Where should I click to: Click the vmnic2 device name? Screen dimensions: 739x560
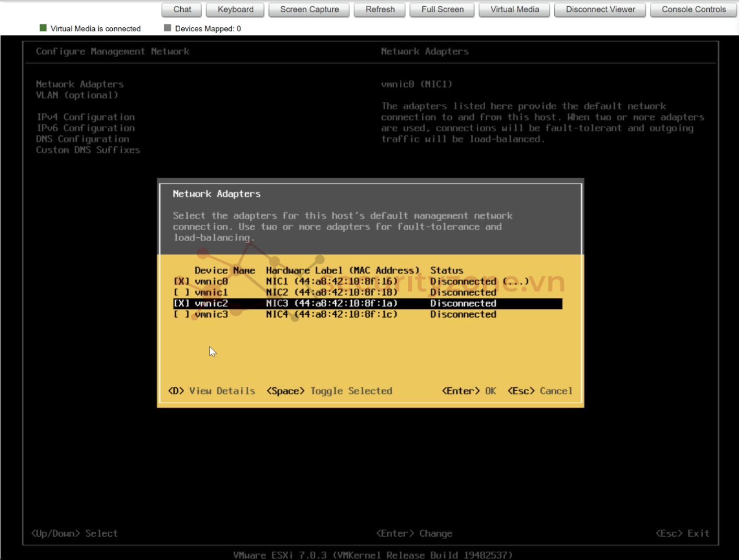(x=211, y=303)
